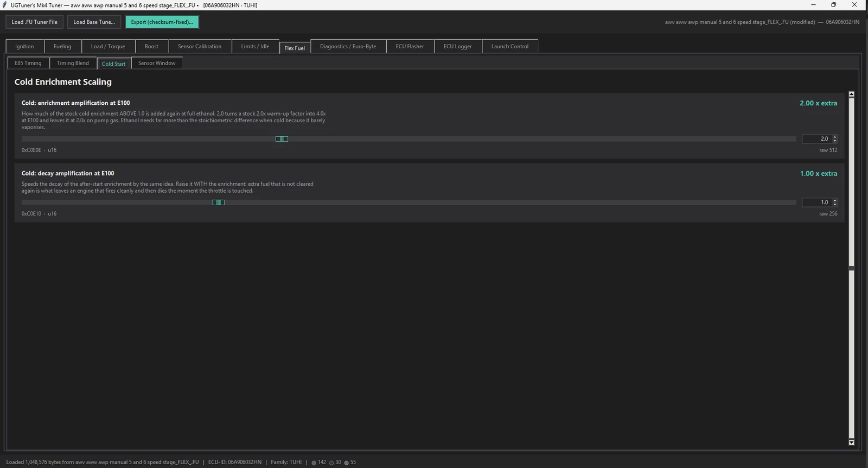Switch to the Timing Blend sub-tab

[73, 63]
